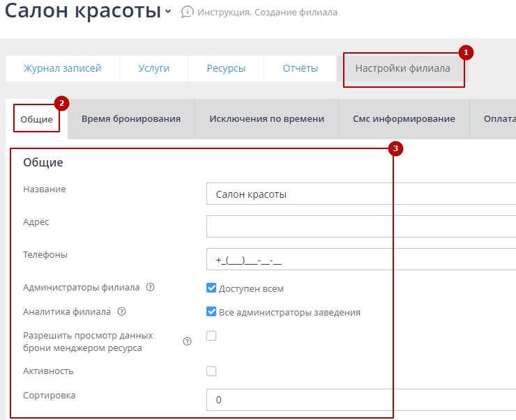Click help icon next to Аналитика филиала
Viewport: 516px width, 420px height.
122,312
